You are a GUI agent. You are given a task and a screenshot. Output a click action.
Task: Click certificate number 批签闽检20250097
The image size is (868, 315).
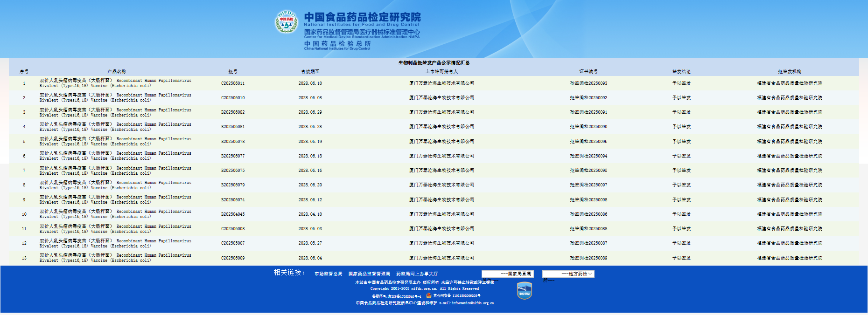588,185
